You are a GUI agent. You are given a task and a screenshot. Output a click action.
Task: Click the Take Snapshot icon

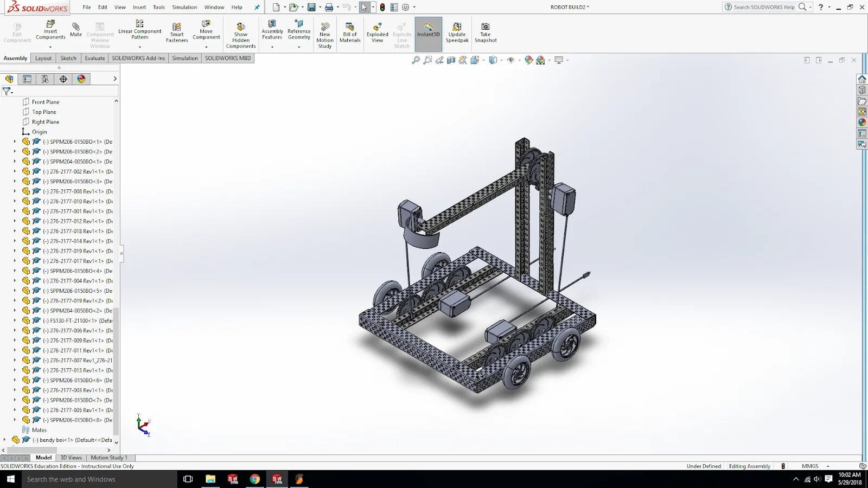click(x=485, y=31)
